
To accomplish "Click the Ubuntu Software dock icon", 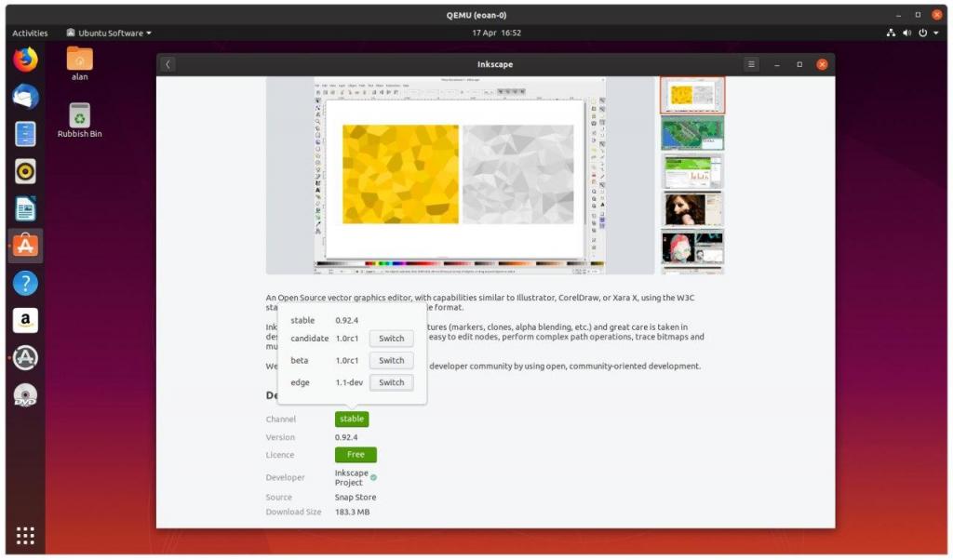I will pyautogui.click(x=25, y=246).
